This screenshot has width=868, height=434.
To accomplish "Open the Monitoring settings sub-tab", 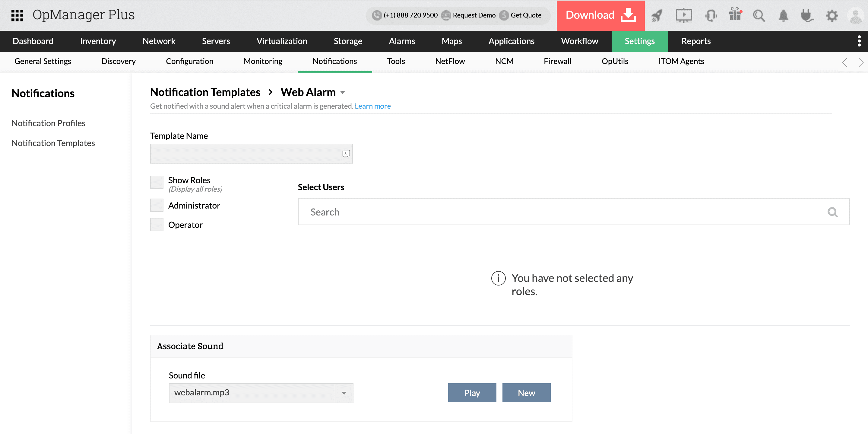I will click(x=263, y=61).
